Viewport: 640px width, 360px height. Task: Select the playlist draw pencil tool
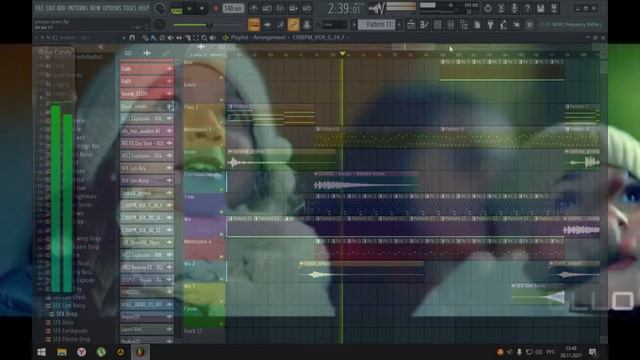pos(145,38)
